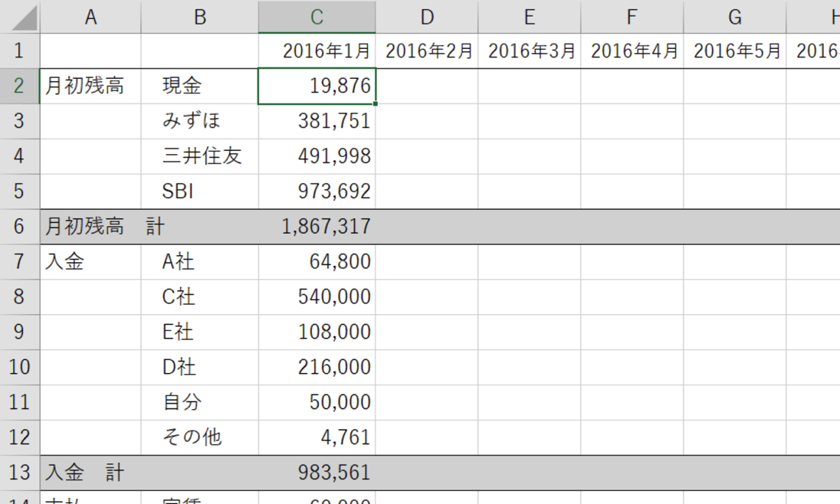Click the 月初残高 cell in row 2
Screen dimensions: 840x504
[90, 86]
